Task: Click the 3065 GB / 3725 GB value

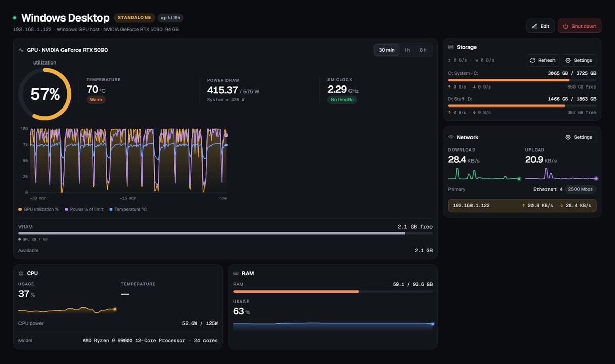Action: (572, 73)
